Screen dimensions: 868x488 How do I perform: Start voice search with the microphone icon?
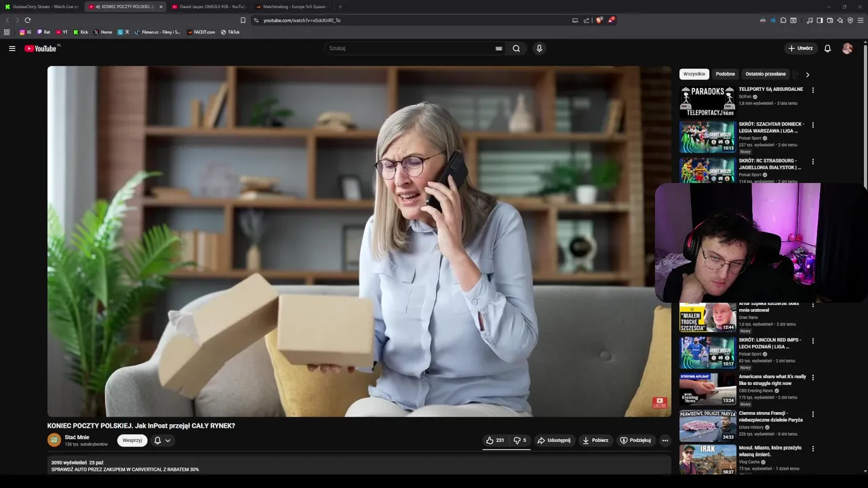[x=539, y=49]
